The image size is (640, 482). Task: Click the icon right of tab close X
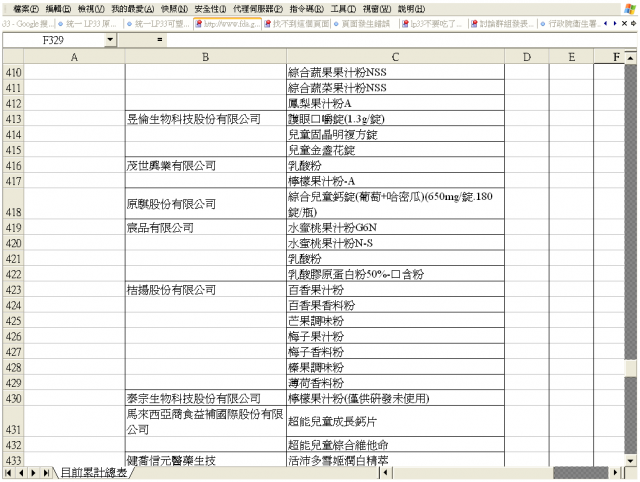tap(633, 24)
